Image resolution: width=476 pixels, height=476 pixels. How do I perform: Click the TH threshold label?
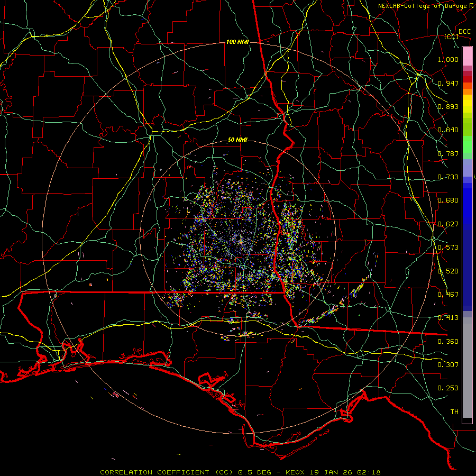point(454,412)
